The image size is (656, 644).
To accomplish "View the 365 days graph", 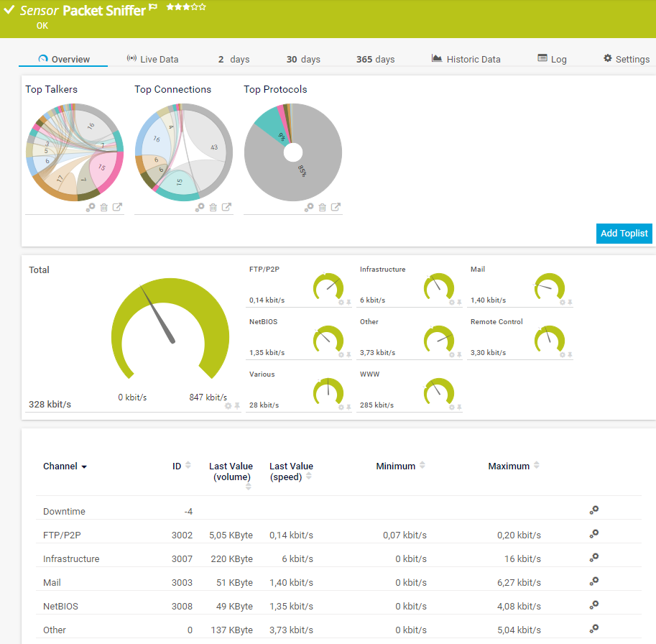I will [x=375, y=59].
